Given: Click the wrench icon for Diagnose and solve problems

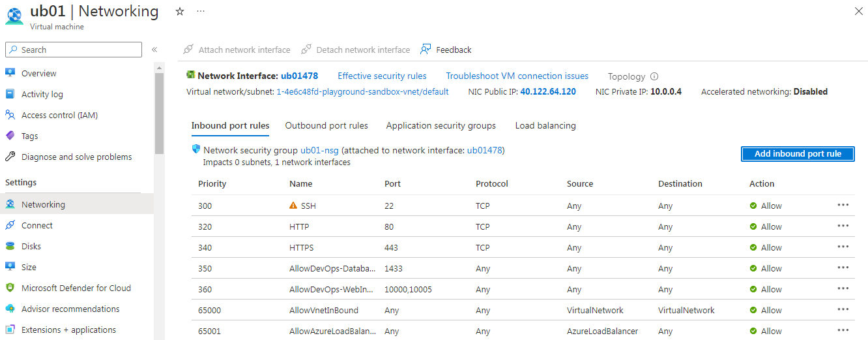Looking at the screenshot, I should (x=10, y=157).
